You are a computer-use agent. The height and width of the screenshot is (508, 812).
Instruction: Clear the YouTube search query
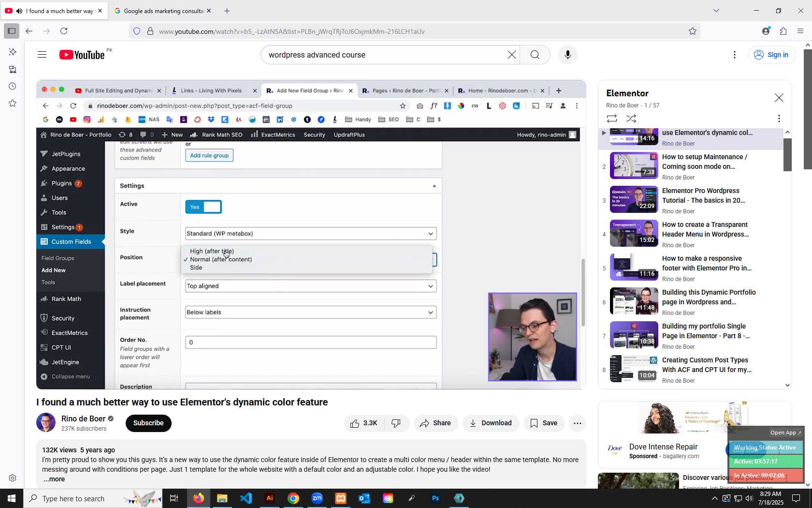tap(511, 55)
